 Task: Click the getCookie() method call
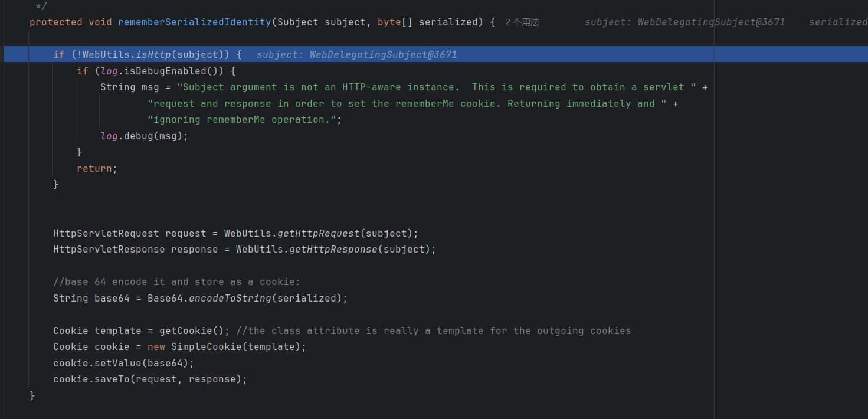pyautogui.click(x=194, y=331)
